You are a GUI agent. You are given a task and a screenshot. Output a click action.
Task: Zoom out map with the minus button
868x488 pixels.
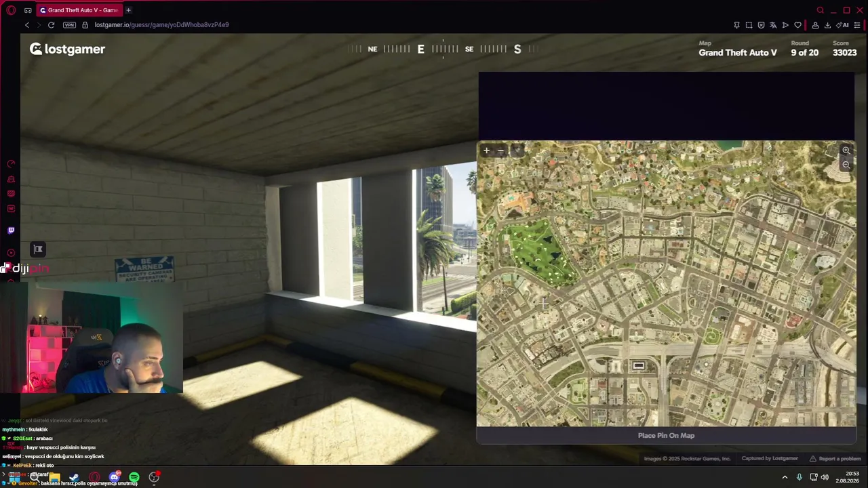pos(501,150)
